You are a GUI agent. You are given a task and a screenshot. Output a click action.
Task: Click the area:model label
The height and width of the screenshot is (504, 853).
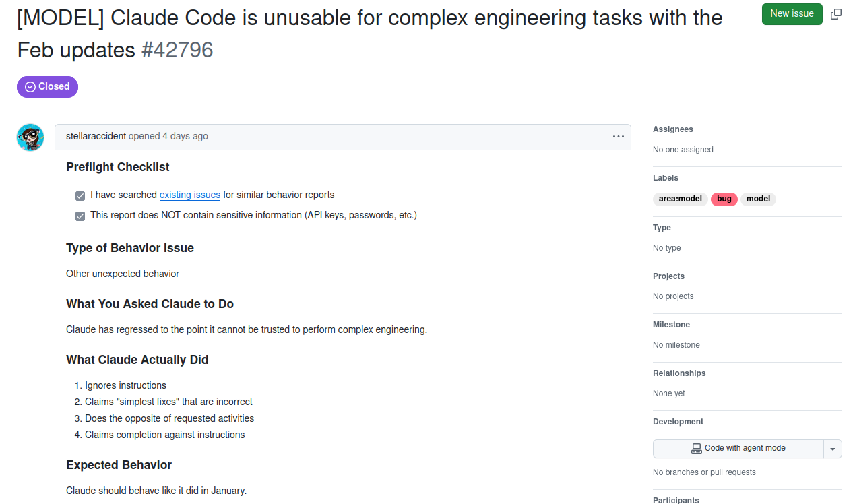click(681, 199)
